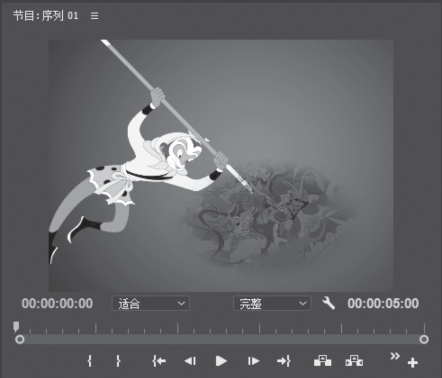
Task: Show more transport controls chevron
Action: (395, 356)
